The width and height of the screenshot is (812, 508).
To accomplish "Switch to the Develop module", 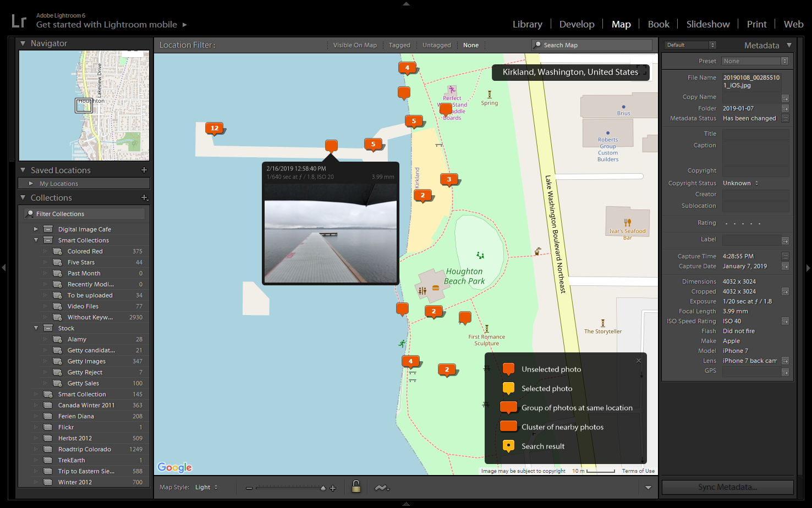I will 577,24.
